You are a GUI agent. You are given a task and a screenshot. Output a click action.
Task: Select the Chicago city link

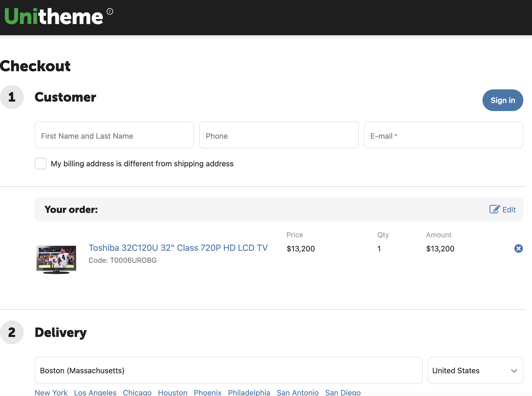137,392
